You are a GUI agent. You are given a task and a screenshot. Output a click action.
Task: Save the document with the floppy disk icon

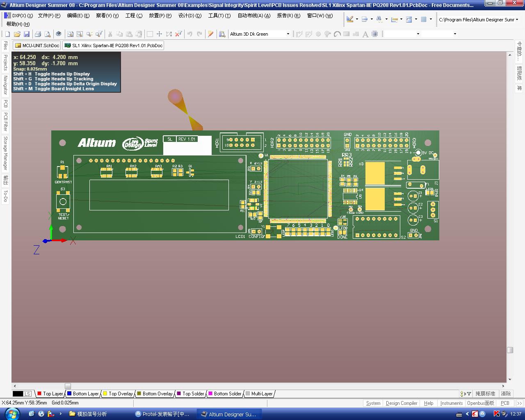[x=27, y=34]
